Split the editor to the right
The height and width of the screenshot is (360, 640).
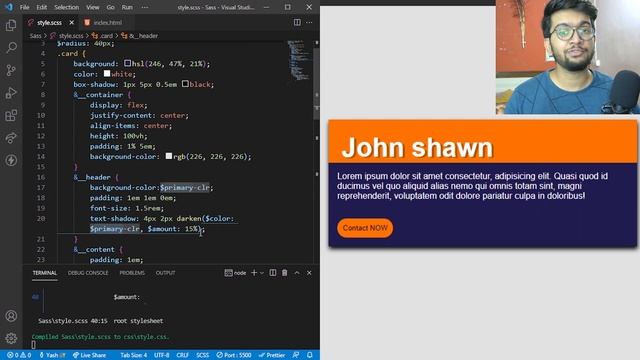297,22
